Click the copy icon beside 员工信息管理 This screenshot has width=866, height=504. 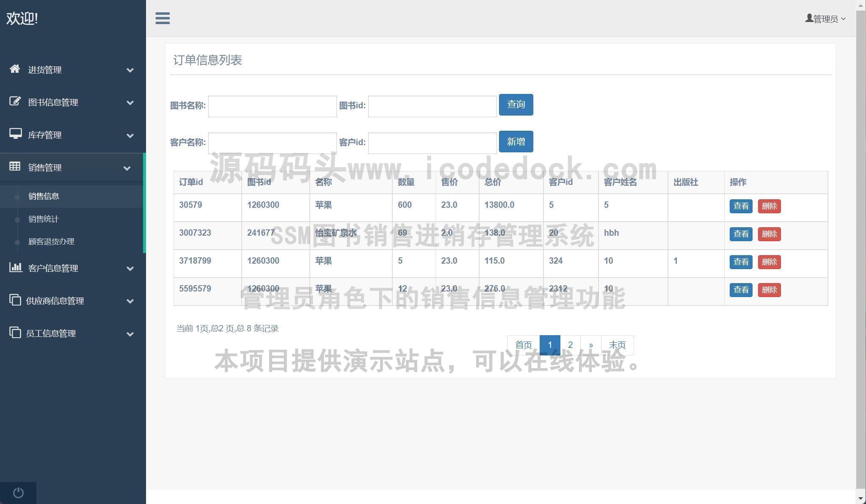point(15,333)
